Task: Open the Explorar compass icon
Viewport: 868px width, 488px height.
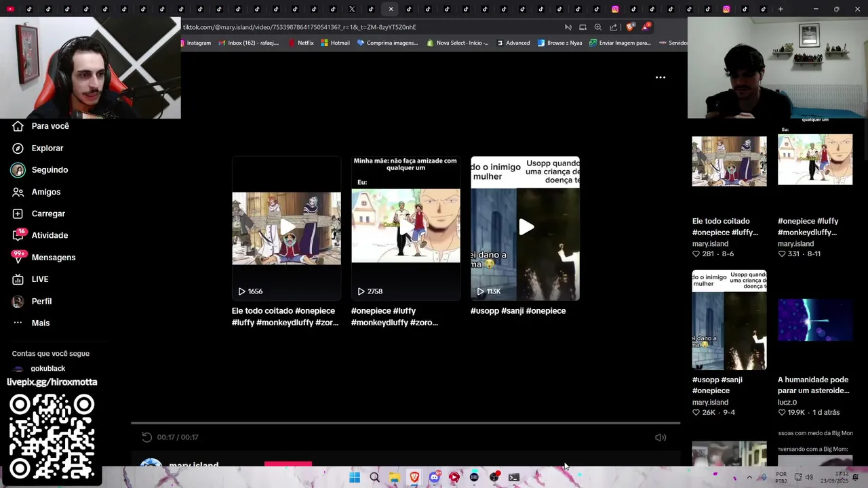Action: pos(18,148)
